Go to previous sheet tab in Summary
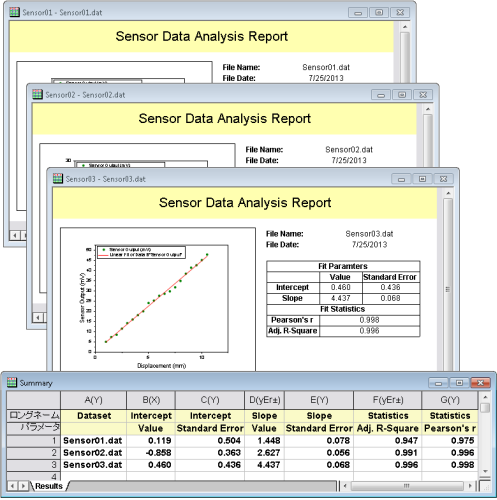This screenshot has width=497, height=500. coord(12,486)
